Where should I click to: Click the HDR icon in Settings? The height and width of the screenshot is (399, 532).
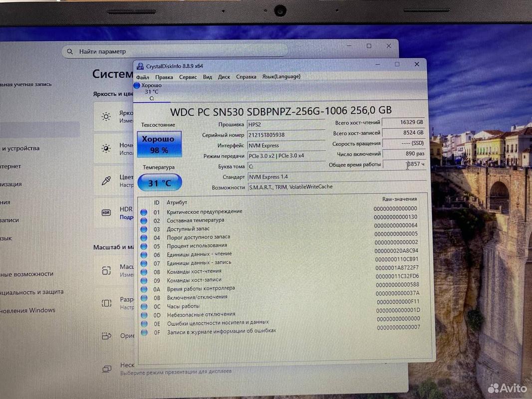coord(106,212)
